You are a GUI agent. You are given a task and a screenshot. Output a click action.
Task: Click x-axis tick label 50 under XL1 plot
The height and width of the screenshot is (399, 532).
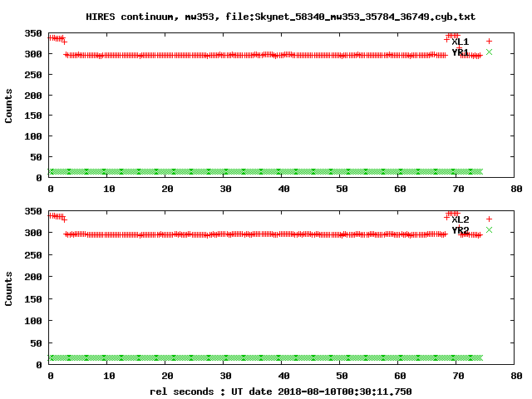point(342,189)
